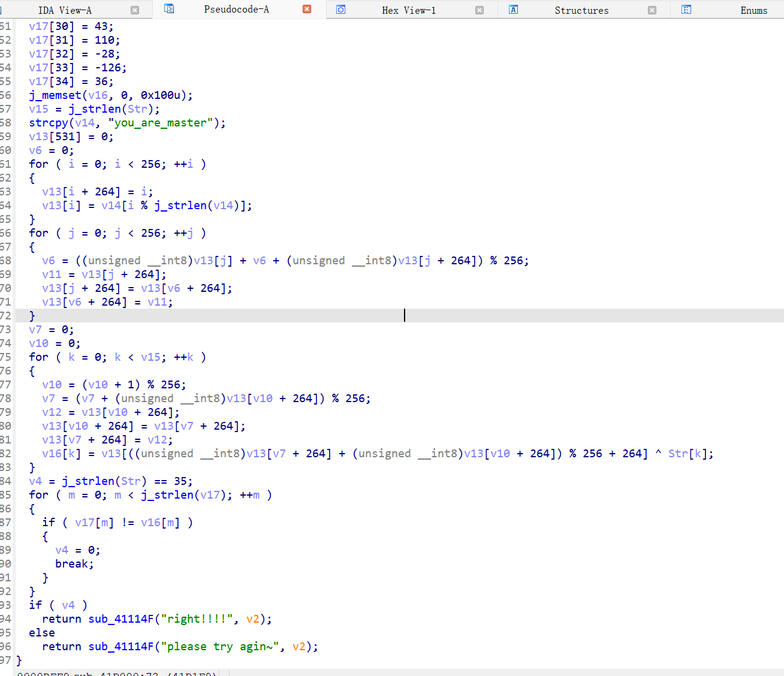
Task: Click the Enums tab icon
Action: (x=686, y=10)
